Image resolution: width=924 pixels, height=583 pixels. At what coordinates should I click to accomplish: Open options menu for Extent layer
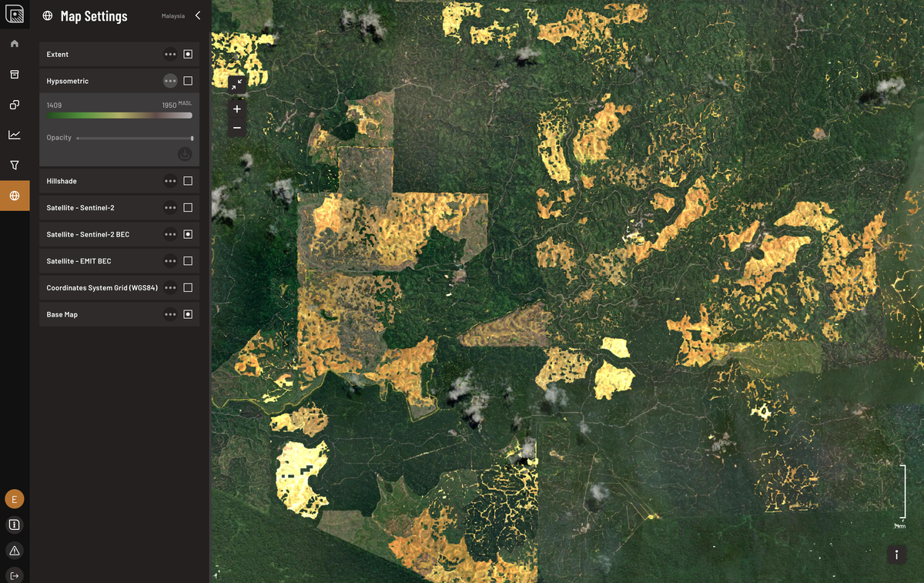[170, 55]
